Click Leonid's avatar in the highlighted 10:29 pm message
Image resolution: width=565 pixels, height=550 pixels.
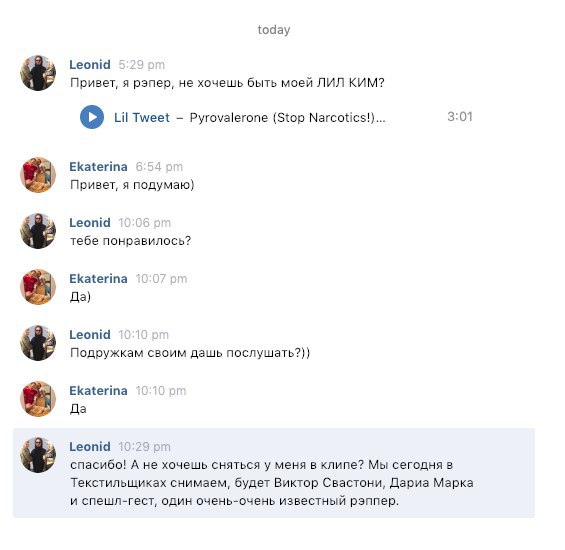click(38, 455)
